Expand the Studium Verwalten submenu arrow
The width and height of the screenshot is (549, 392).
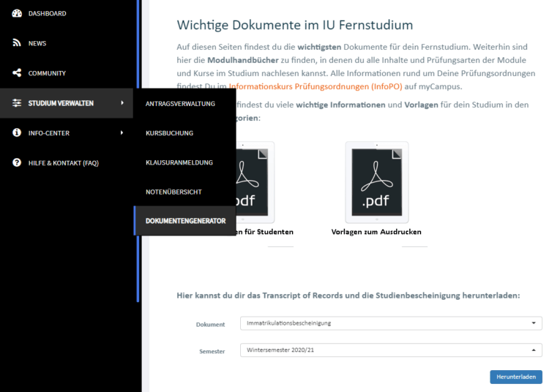click(x=122, y=103)
